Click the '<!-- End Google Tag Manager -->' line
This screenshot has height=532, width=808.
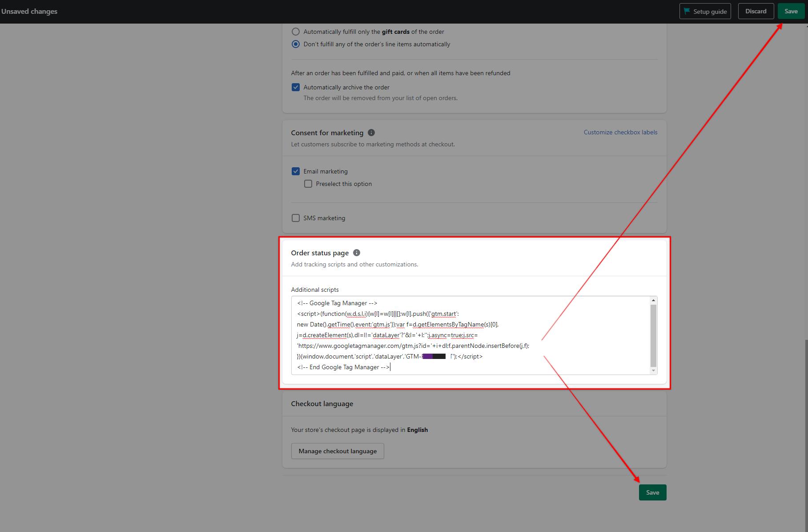pos(343,367)
